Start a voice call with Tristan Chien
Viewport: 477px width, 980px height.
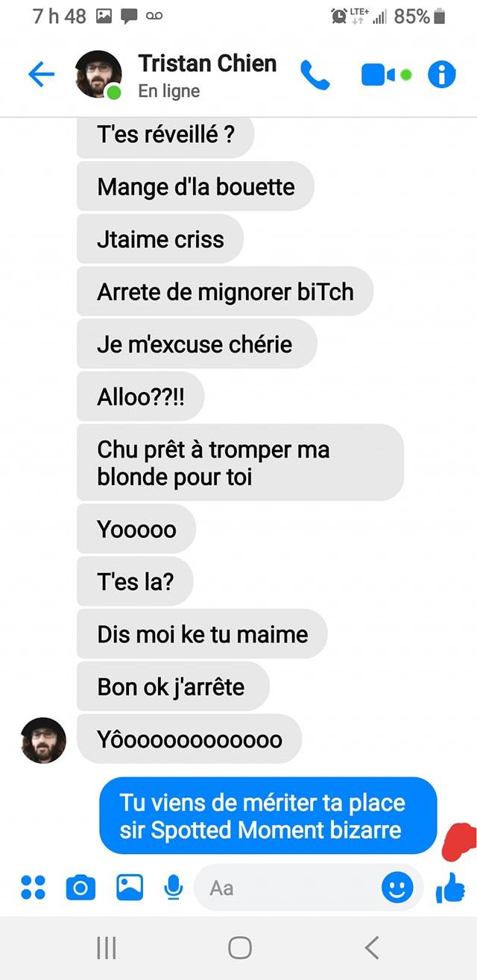(x=315, y=75)
